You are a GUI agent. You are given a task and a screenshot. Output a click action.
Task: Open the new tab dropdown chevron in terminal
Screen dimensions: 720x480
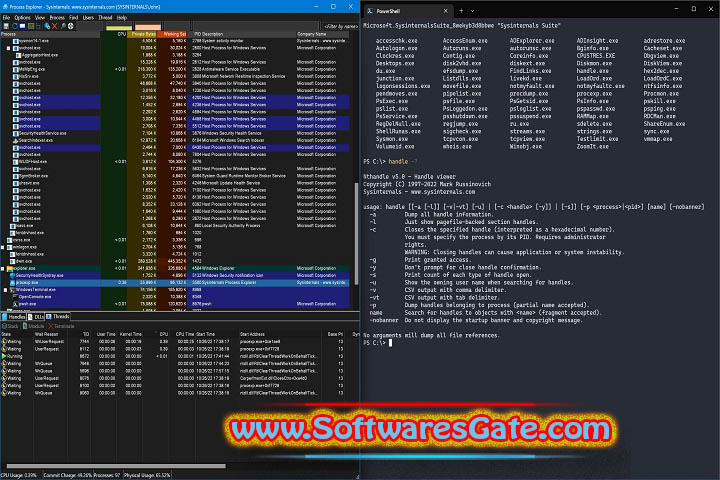tap(472, 11)
